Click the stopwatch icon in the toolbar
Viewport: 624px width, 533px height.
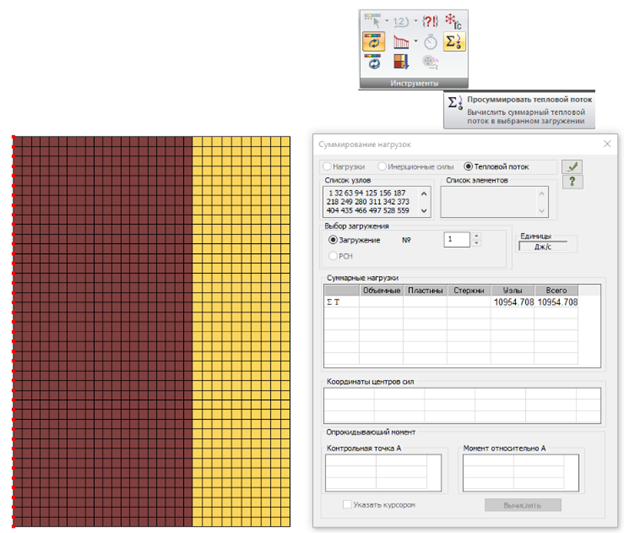point(430,42)
